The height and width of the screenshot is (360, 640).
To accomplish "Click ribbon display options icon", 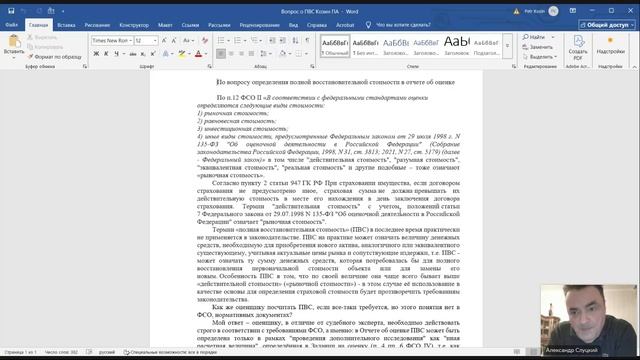I will (573, 11).
